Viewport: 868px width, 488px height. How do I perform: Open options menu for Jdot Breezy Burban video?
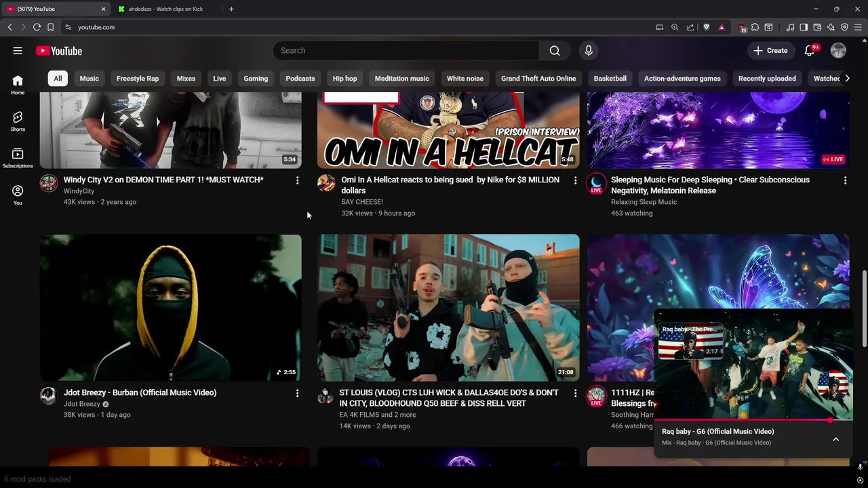(x=297, y=393)
